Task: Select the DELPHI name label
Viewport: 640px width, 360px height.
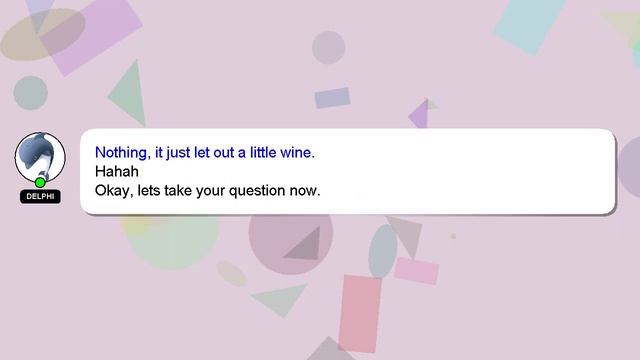Action: coord(40,196)
